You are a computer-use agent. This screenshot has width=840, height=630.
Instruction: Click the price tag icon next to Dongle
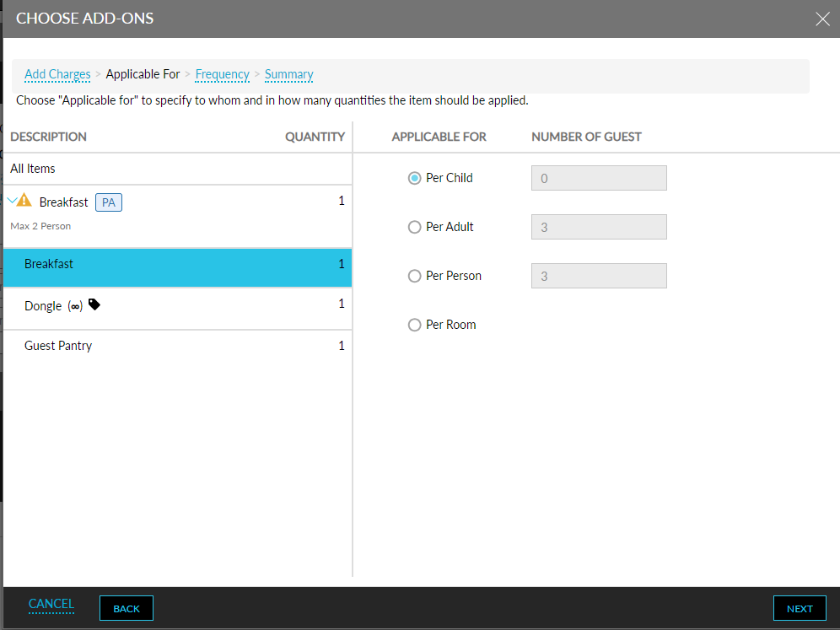(94, 304)
